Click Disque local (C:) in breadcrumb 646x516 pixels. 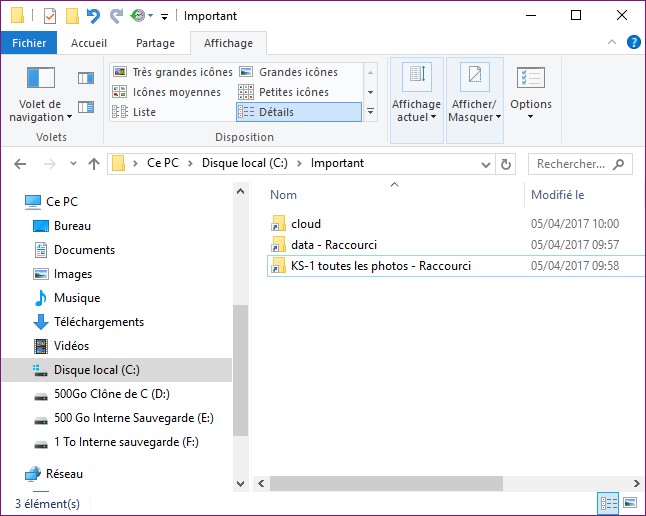click(x=245, y=163)
